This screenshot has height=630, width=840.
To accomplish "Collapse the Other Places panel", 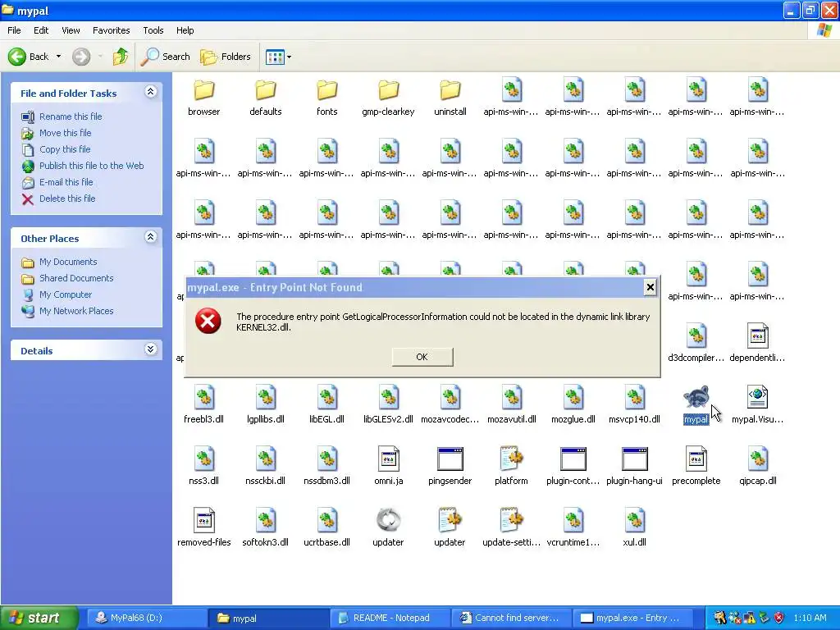I will [x=151, y=237].
